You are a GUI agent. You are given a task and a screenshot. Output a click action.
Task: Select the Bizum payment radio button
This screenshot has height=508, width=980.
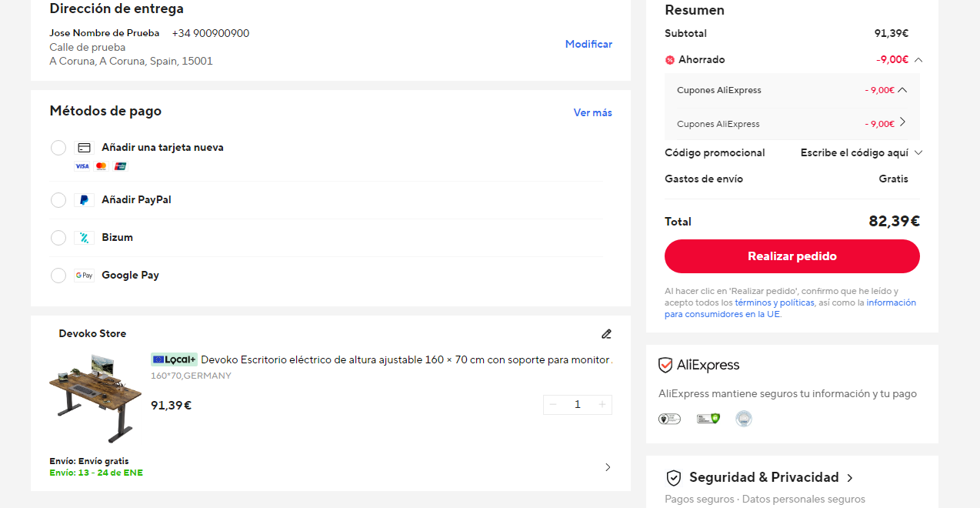click(x=58, y=238)
